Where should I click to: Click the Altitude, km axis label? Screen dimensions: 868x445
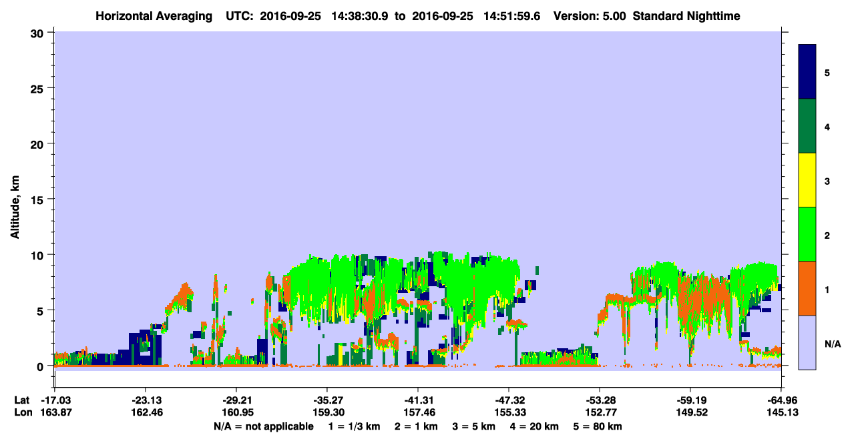point(15,199)
